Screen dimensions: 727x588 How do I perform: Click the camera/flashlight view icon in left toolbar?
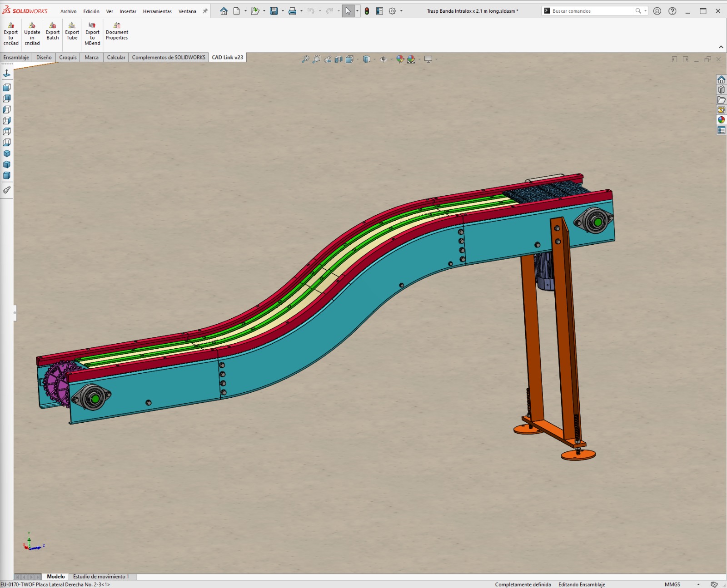click(x=7, y=190)
